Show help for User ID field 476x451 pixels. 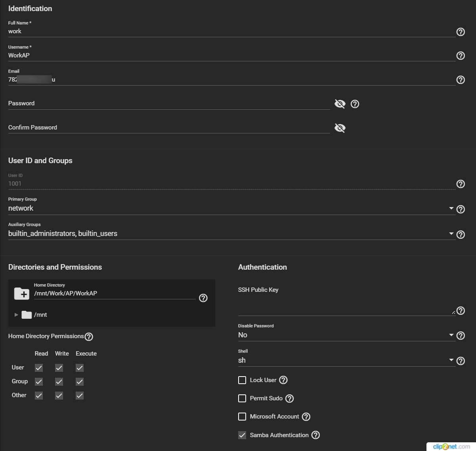[x=461, y=184]
